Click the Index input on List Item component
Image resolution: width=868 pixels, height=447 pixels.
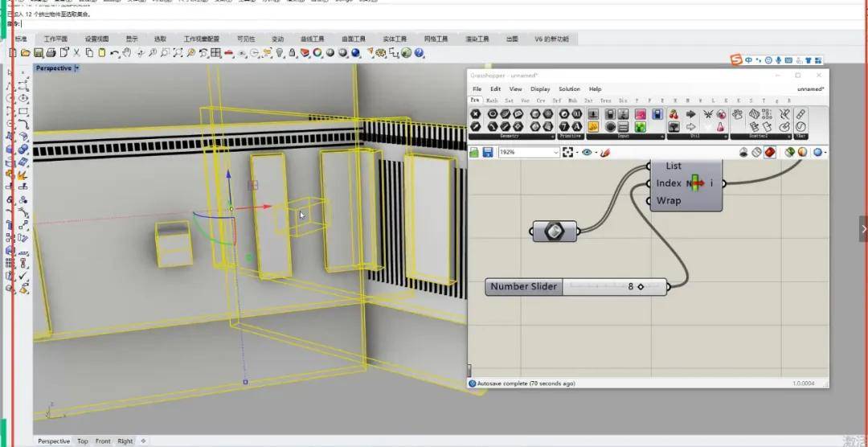[669, 182]
